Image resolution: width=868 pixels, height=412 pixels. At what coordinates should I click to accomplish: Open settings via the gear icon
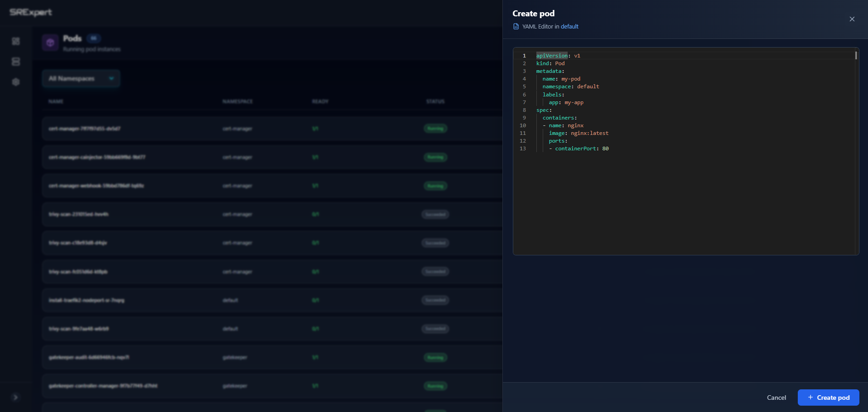pos(16,82)
